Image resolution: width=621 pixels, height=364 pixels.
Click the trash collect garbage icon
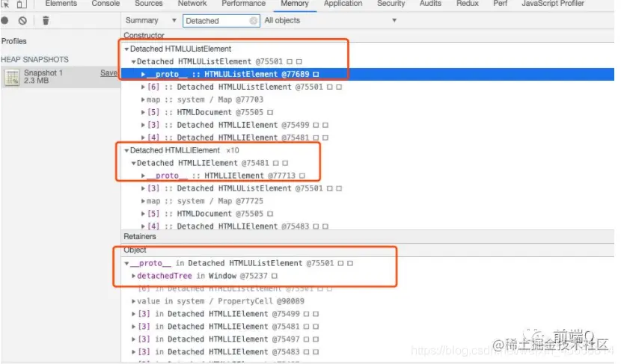(x=46, y=21)
